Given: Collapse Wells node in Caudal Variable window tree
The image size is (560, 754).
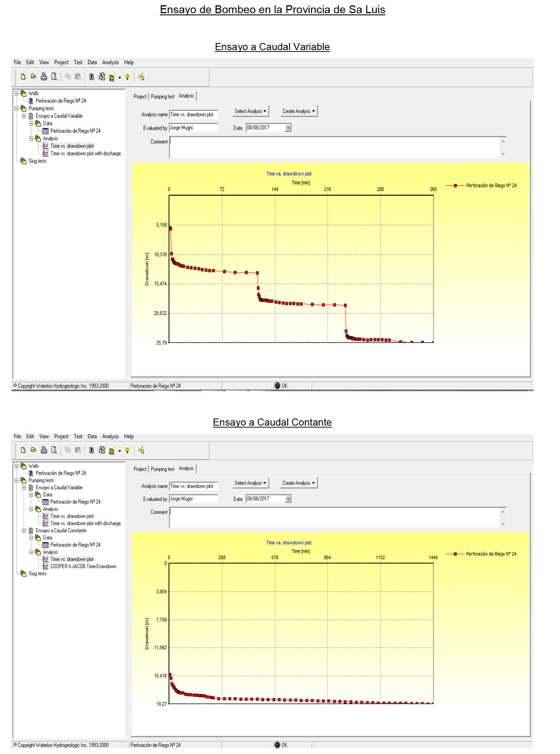Looking at the screenshot, I should click(x=17, y=93).
